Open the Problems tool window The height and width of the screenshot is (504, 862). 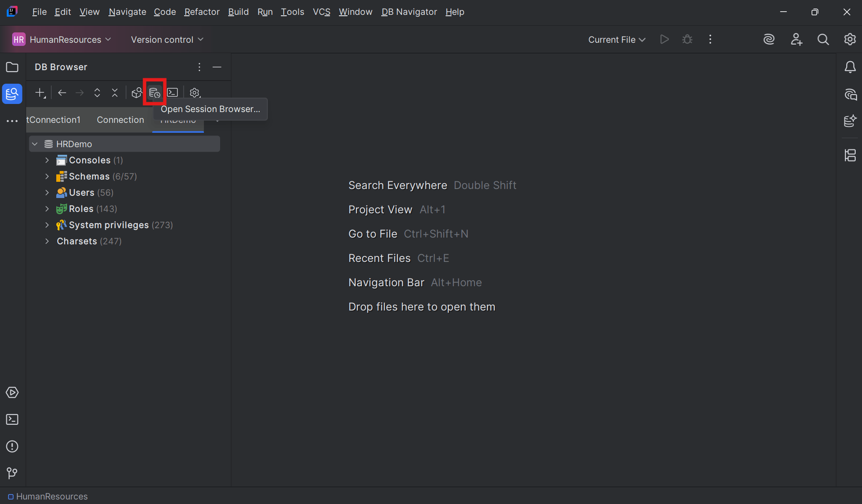(12, 446)
